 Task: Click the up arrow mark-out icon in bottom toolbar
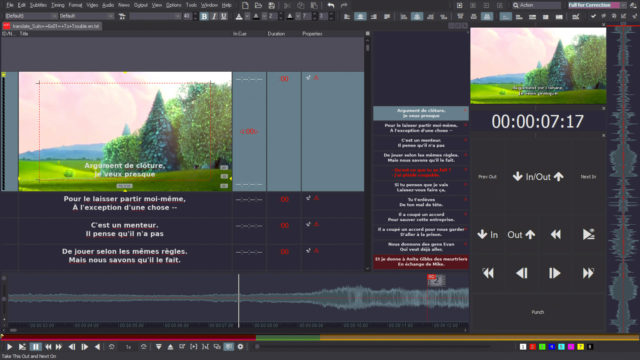[170, 347]
